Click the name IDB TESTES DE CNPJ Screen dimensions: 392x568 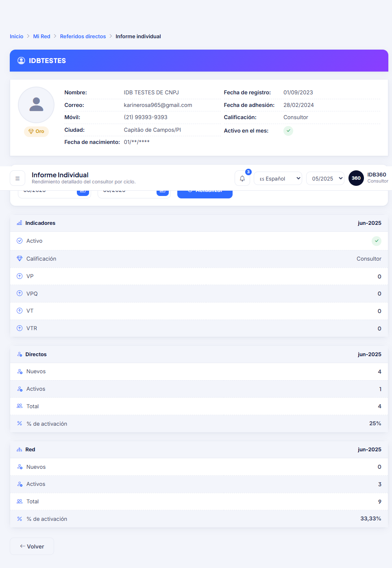pyautogui.click(x=151, y=92)
